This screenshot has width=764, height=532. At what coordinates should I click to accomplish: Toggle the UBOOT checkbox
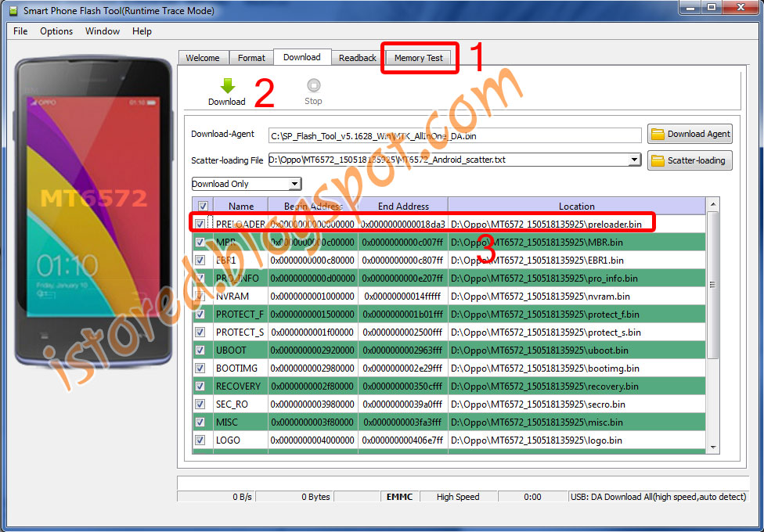[200, 350]
